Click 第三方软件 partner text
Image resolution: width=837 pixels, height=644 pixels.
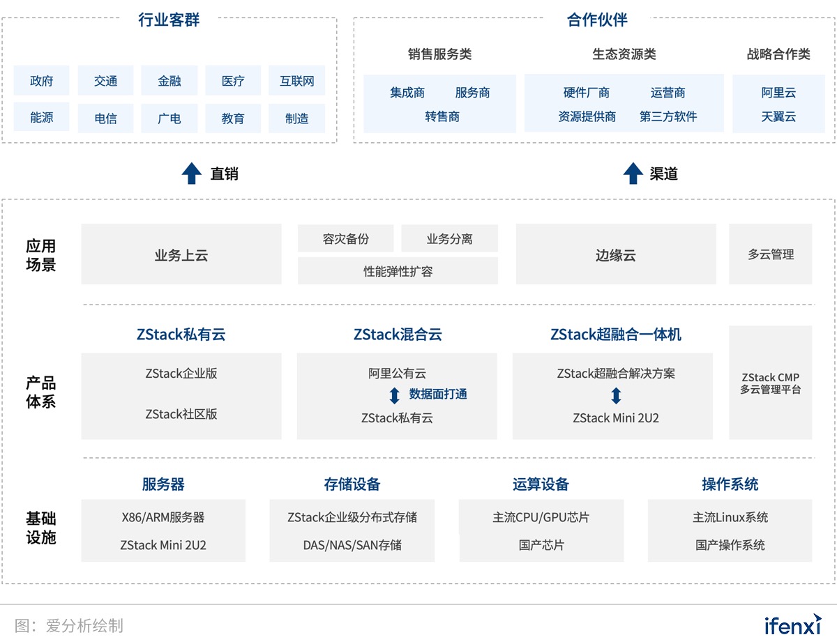(x=668, y=116)
